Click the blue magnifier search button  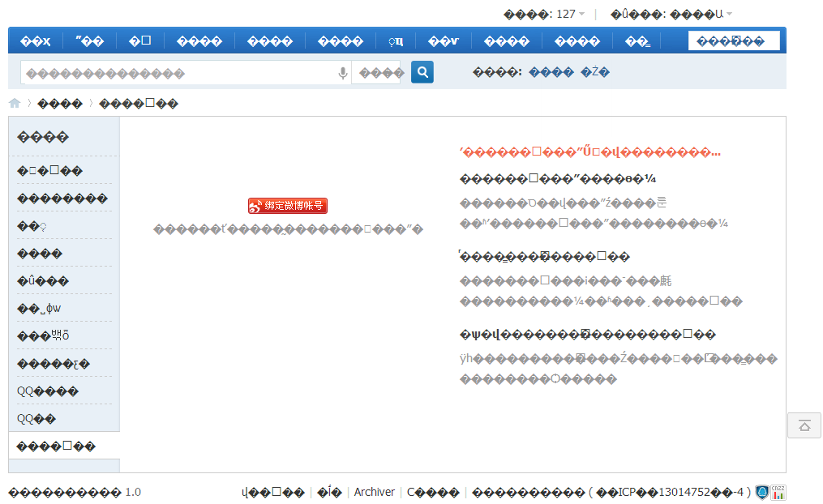click(422, 72)
